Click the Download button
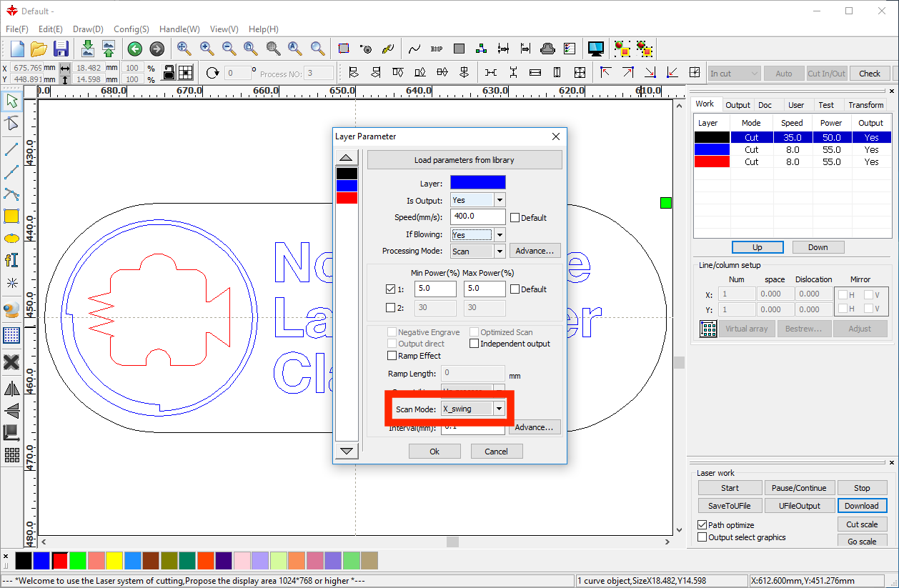The width and height of the screenshot is (899, 588). pos(861,506)
